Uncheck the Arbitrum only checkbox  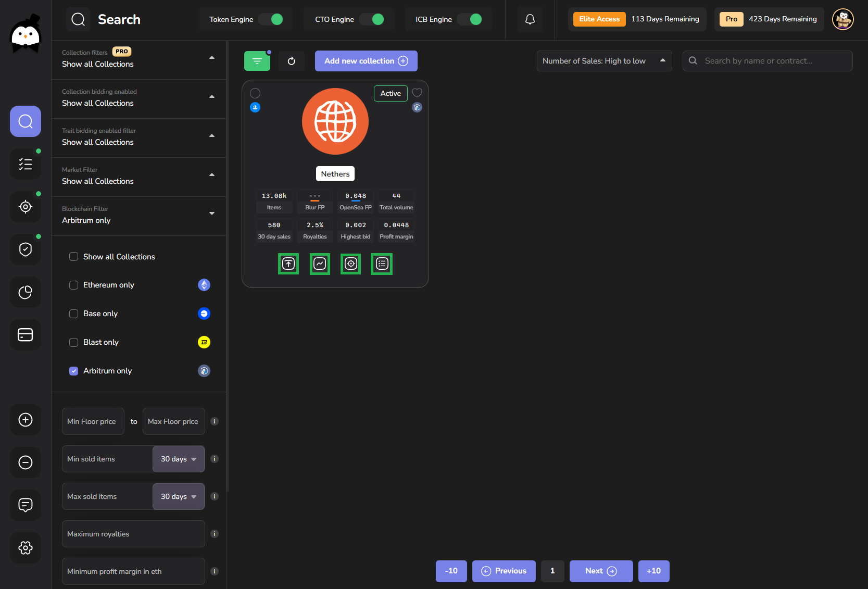(74, 371)
